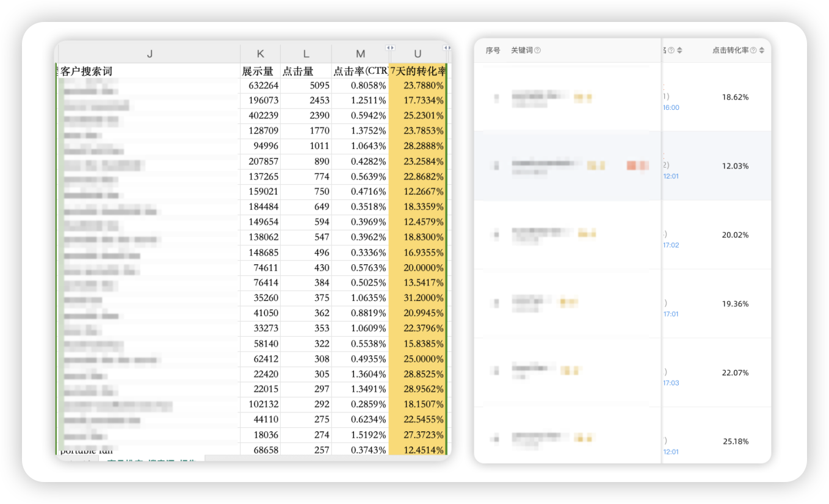Unhide columns between M and U headers

coord(389,48)
